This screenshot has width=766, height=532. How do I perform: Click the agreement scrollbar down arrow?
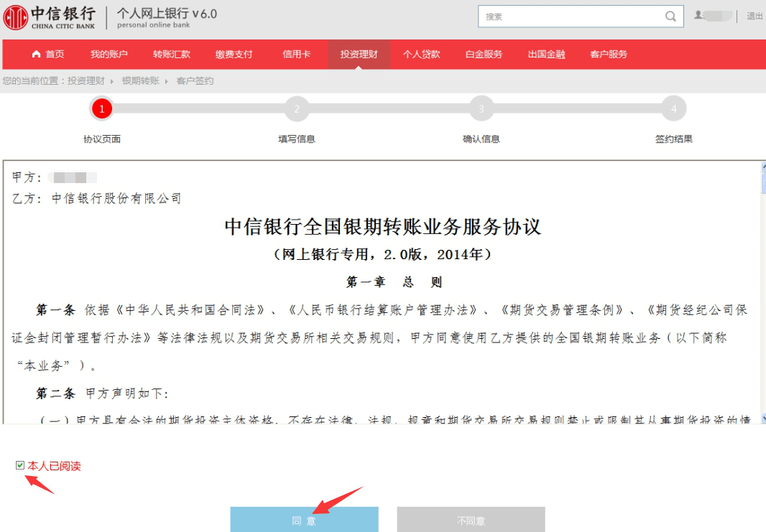pos(763,419)
